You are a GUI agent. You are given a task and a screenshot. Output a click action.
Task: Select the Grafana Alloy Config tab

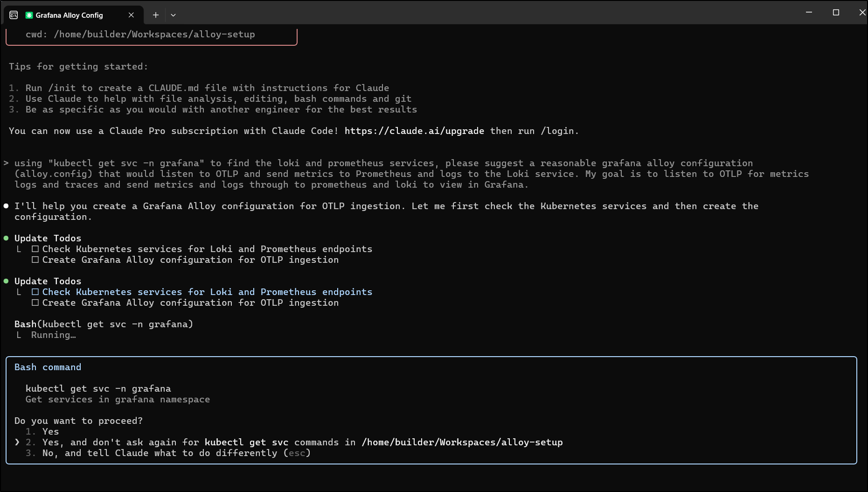(x=74, y=15)
